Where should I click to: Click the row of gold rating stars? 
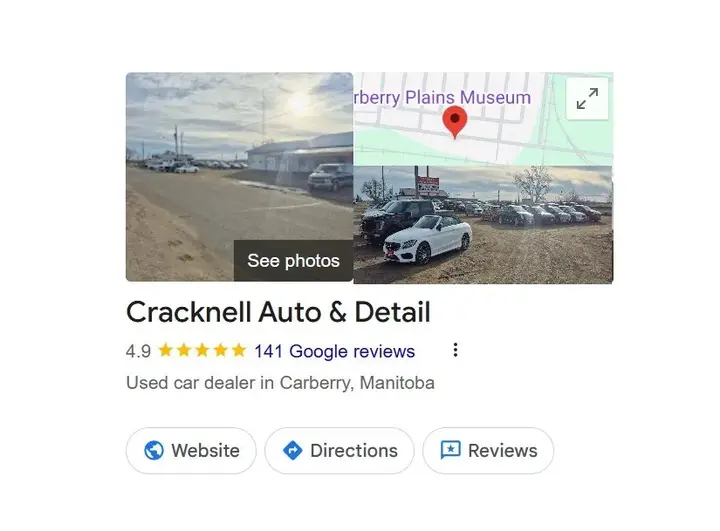click(x=202, y=350)
